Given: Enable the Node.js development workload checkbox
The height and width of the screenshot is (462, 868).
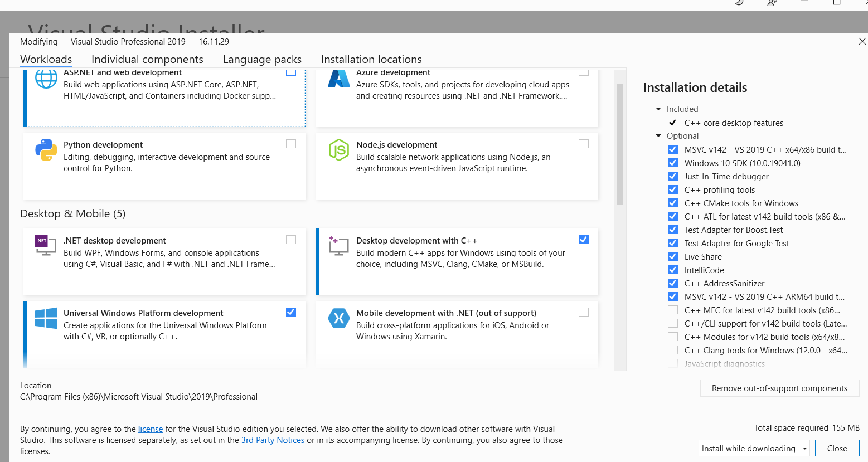Looking at the screenshot, I should point(584,144).
